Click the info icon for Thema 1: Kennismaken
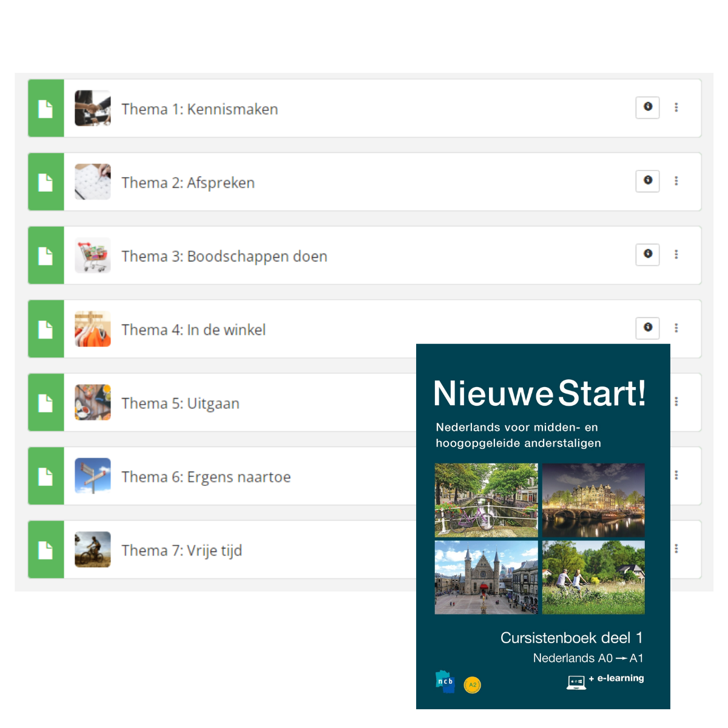728x728 pixels. pyautogui.click(x=647, y=107)
